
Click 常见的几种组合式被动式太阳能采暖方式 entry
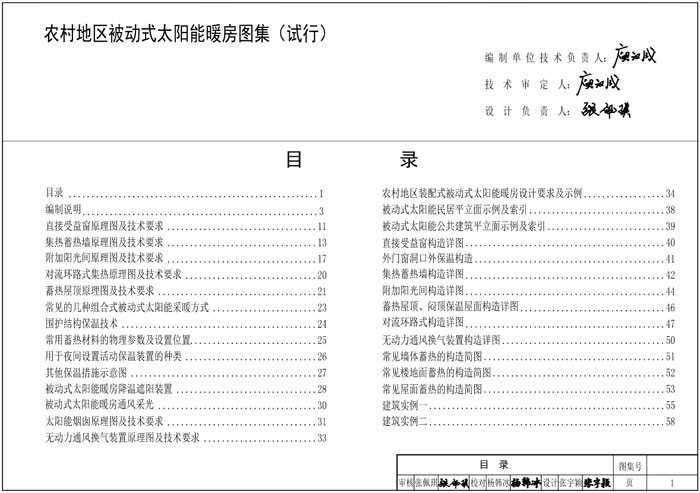[x=186, y=308]
